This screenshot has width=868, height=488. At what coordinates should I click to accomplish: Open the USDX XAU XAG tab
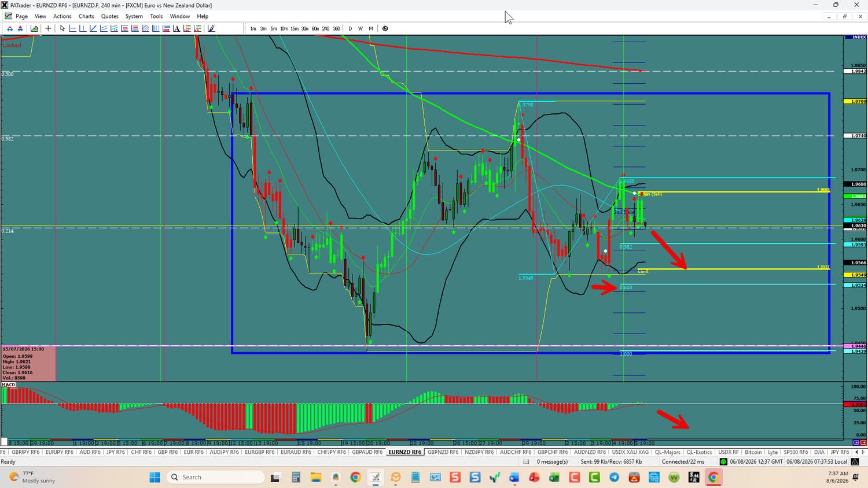tap(630, 452)
